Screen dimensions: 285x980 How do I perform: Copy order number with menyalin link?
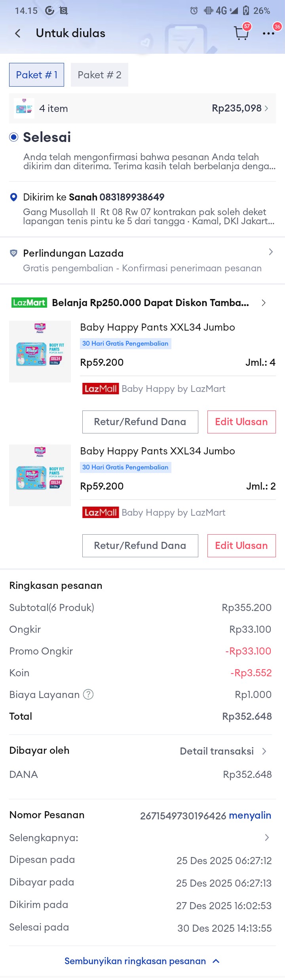click(x=250, y=815)
